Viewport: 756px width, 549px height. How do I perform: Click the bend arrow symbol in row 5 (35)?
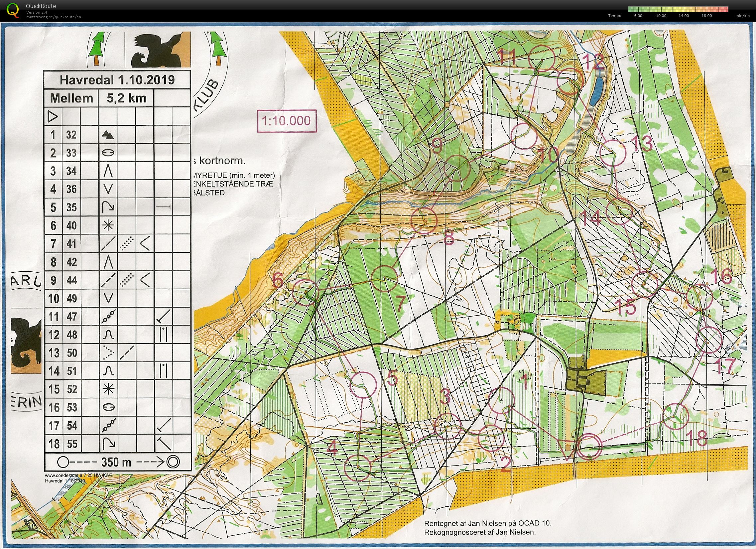(x=108, y=207)
